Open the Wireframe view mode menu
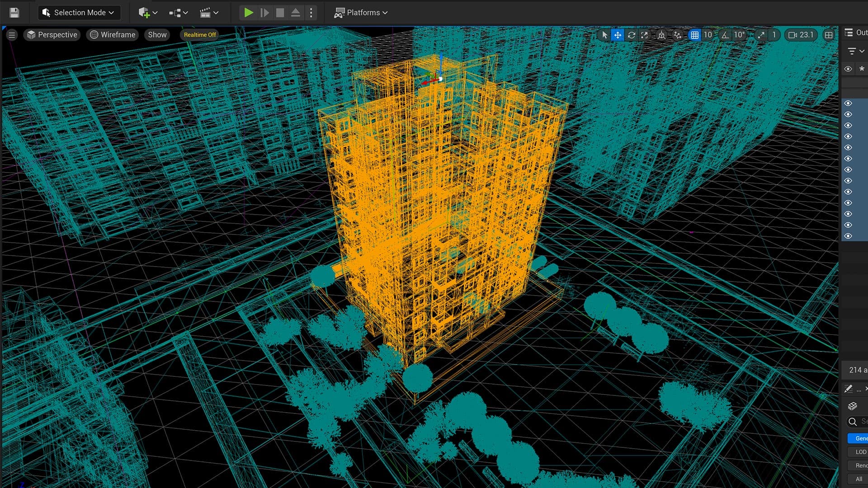 click(x=113, y=35)
